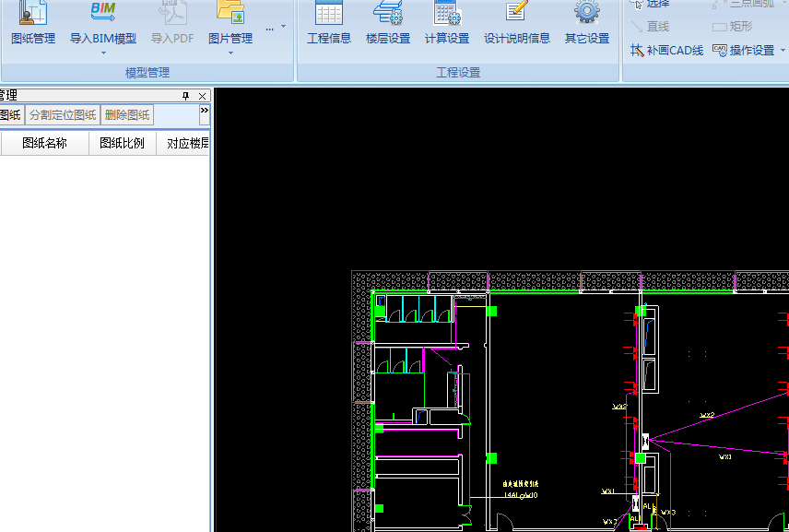Image resolution: width=789 pixels, height=532 pixels.
Task: Open 操作设置 operation settings
Action: [x=743, y=51]
